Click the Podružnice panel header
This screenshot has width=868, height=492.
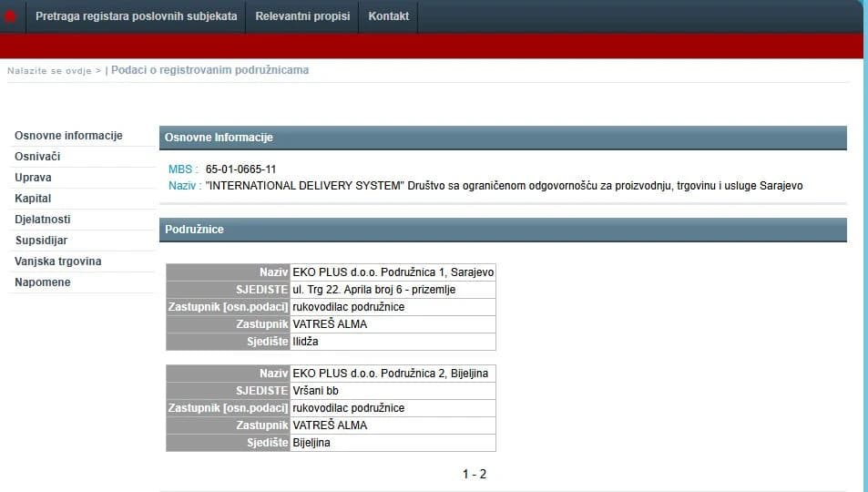coord(503,230)
